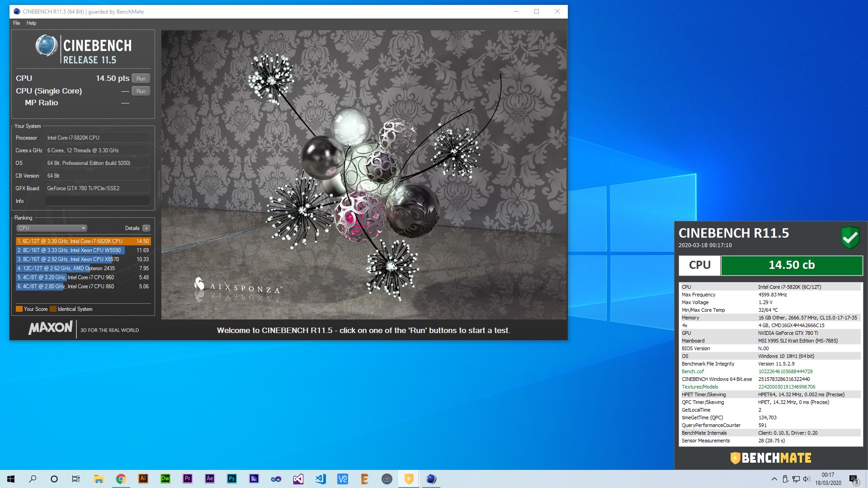Select ranking row Intel Core i7 CPU 960
Viewport: 868px width, 488px height.
pos(83,277)
